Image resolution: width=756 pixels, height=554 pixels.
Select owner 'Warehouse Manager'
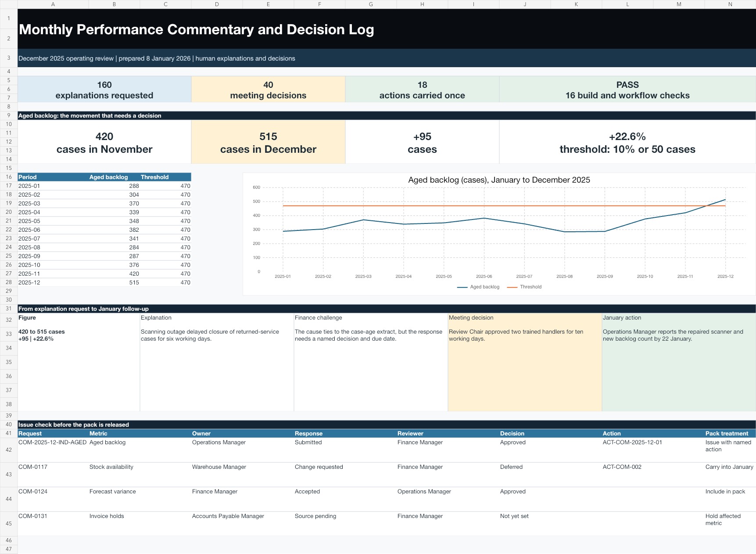coord(243,475)
